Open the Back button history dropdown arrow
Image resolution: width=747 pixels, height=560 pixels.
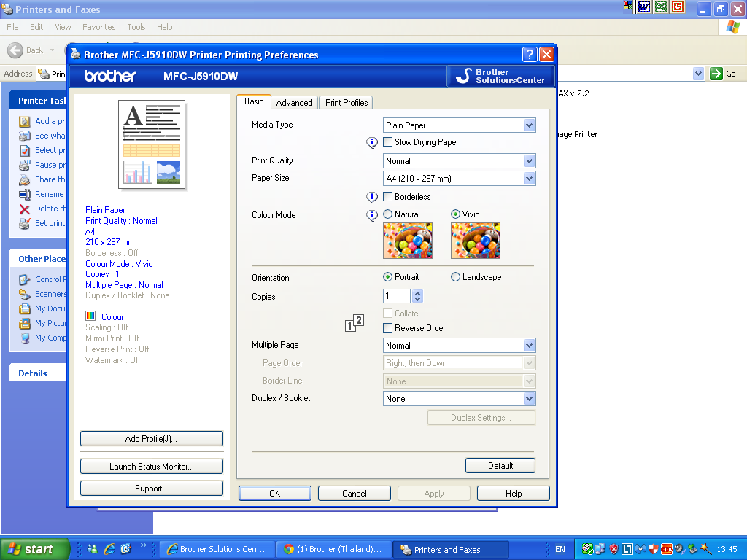[52, 50]
